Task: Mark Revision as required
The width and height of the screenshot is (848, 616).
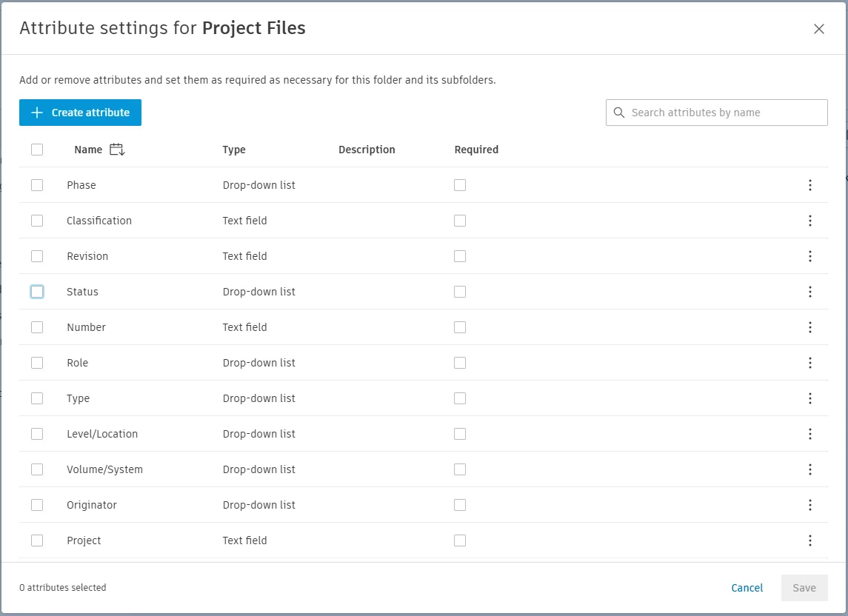Action: point(460,256)
